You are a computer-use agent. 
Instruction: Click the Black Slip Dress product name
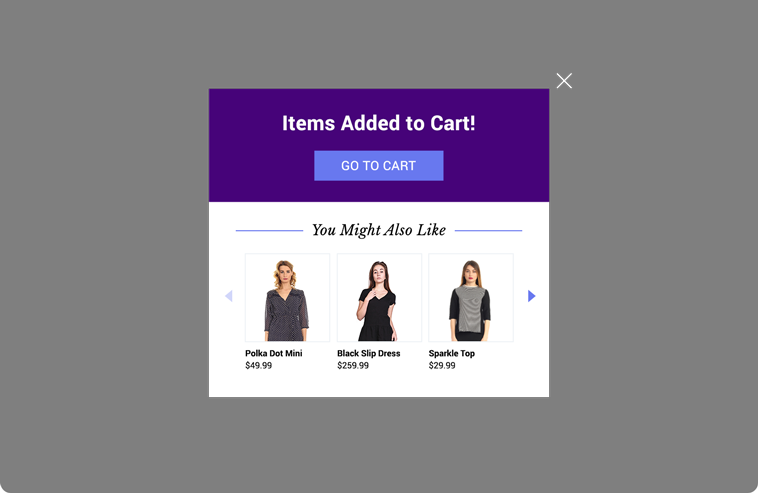coord(368,353)
